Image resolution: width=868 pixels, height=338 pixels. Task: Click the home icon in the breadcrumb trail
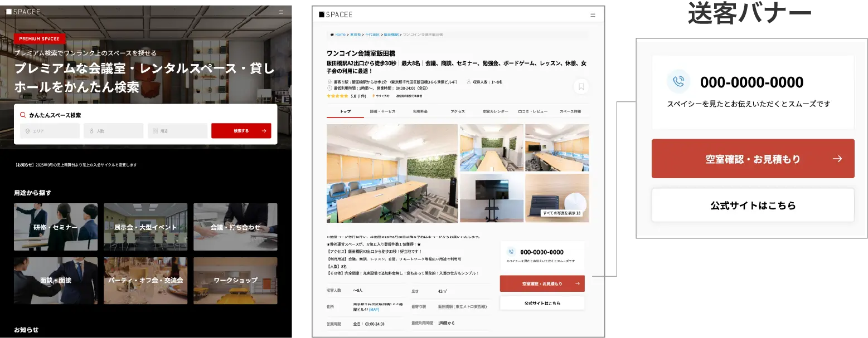point(332,33)
